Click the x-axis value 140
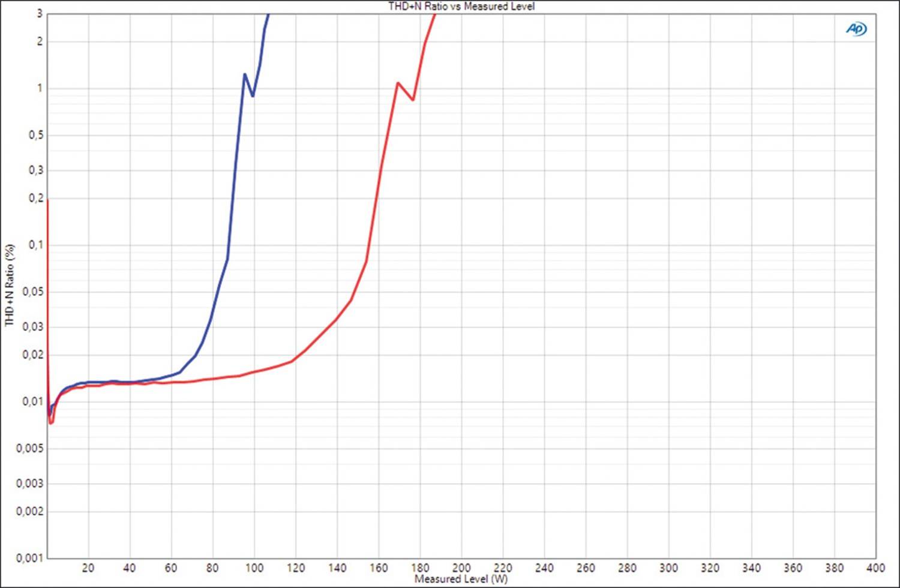 click(337, 568)
